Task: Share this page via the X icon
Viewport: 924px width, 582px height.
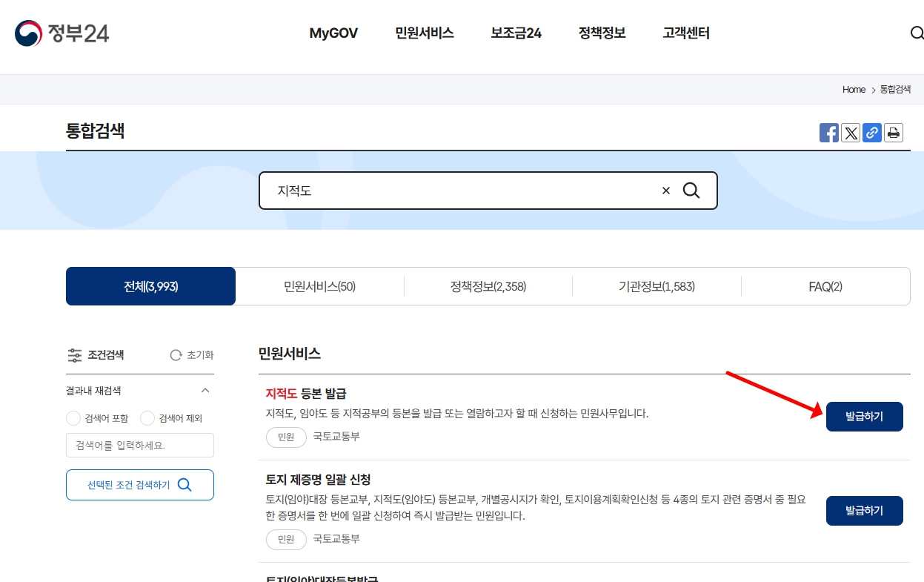Action: [x=850, y=133]
